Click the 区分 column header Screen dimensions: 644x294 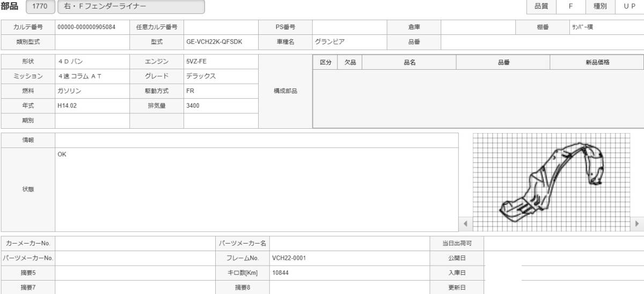click(x=325, y=62)
